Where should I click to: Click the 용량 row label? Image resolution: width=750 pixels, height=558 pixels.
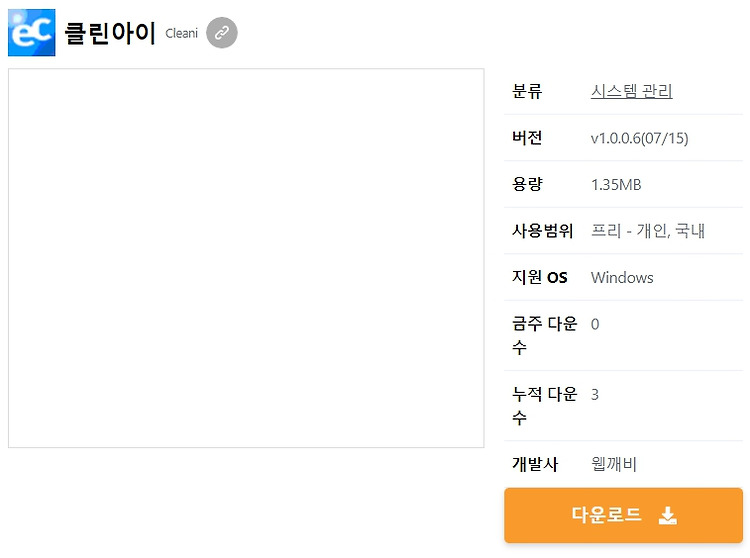(527, 184)
